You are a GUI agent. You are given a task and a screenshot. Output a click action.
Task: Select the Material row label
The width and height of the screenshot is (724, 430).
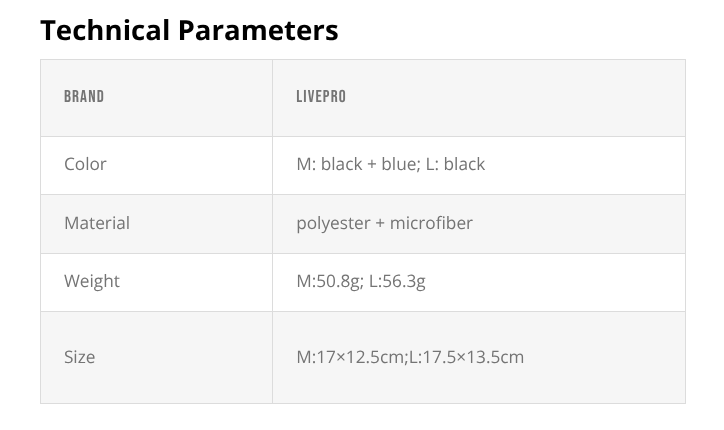pyautogui.click(x=97, y=223)
